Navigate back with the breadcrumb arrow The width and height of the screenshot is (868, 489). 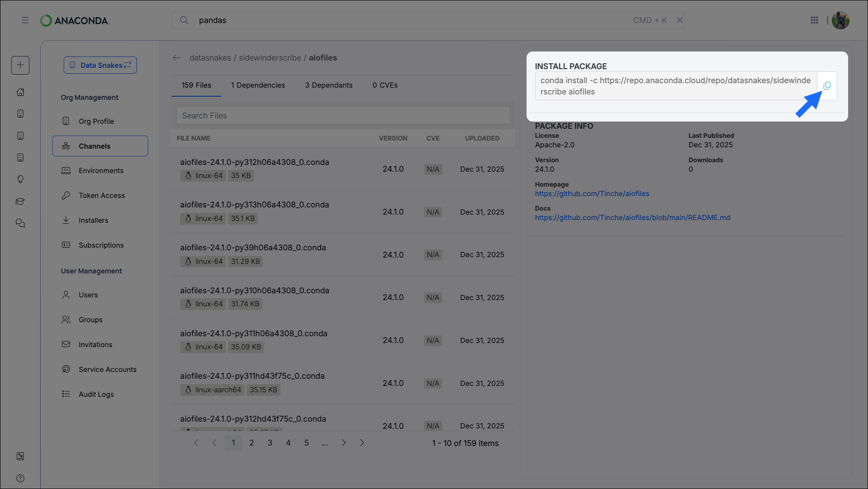[x=177, y=58]
